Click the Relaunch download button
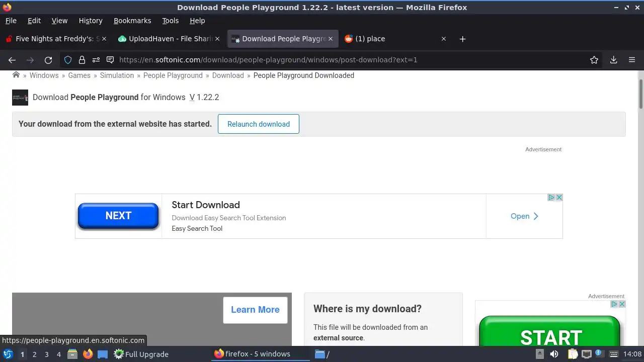This screenshot has width=644, height=362. click(259, 124)
